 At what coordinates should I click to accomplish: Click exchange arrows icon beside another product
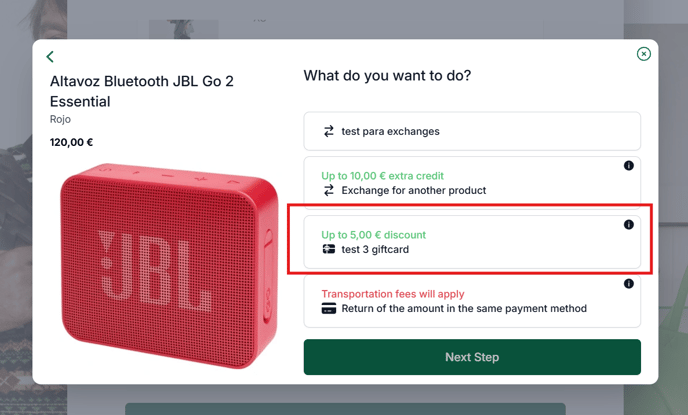329,190
